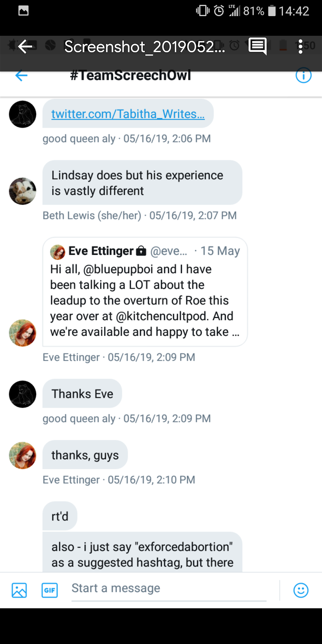Tap the small avatar inside quoted tweet
Viewport: 322px width, 644px height.
point(58,252)
